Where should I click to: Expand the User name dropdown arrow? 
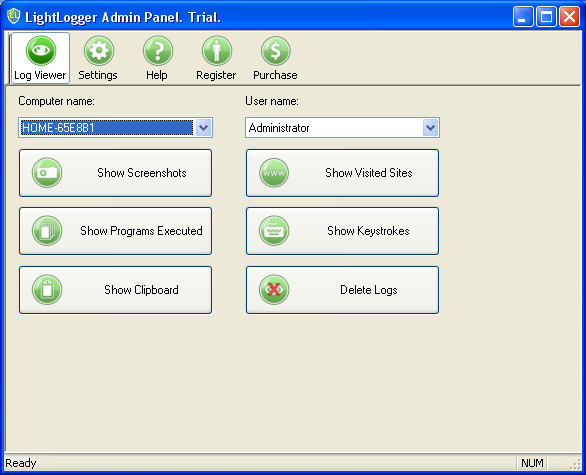(431, 128)
